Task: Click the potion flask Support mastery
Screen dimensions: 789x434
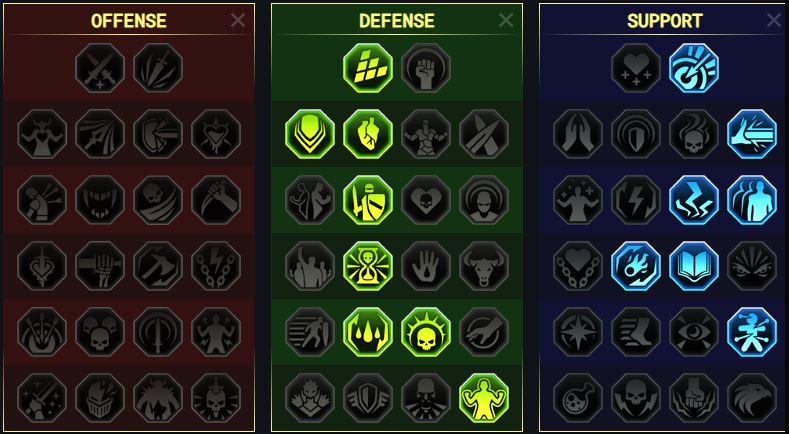Action: pos(578,398)
